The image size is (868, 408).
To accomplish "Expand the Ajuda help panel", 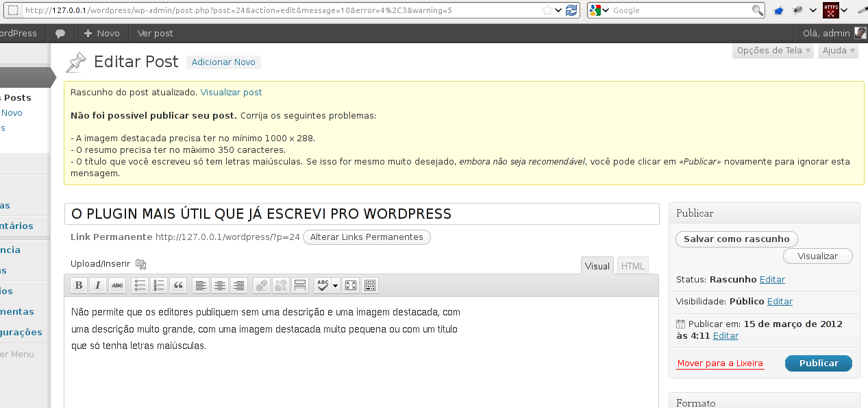I will pyautogui.click(x=838, y=51).
